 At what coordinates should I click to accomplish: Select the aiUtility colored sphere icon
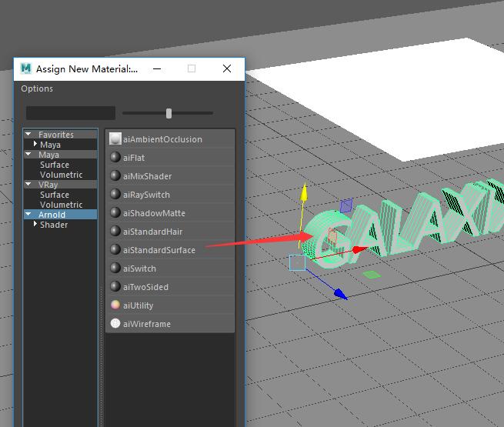tap(115, 305)
